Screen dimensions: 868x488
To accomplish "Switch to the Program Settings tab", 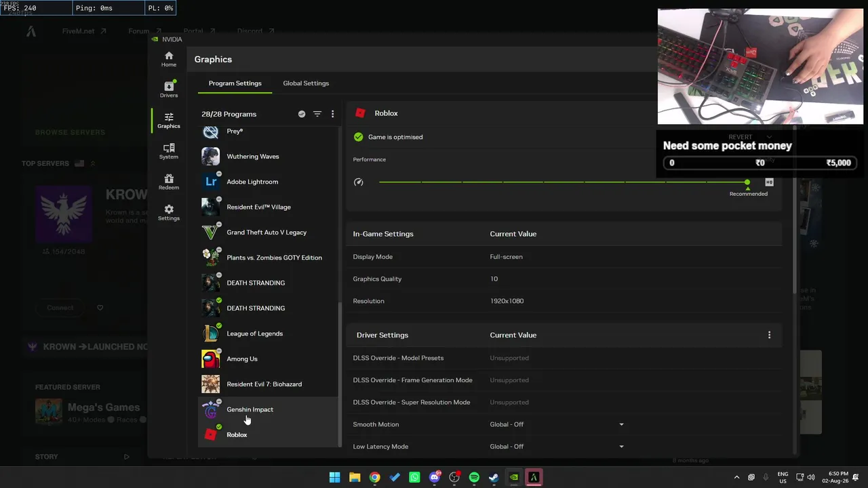I will pyautogui.click(x=235, y=83).
